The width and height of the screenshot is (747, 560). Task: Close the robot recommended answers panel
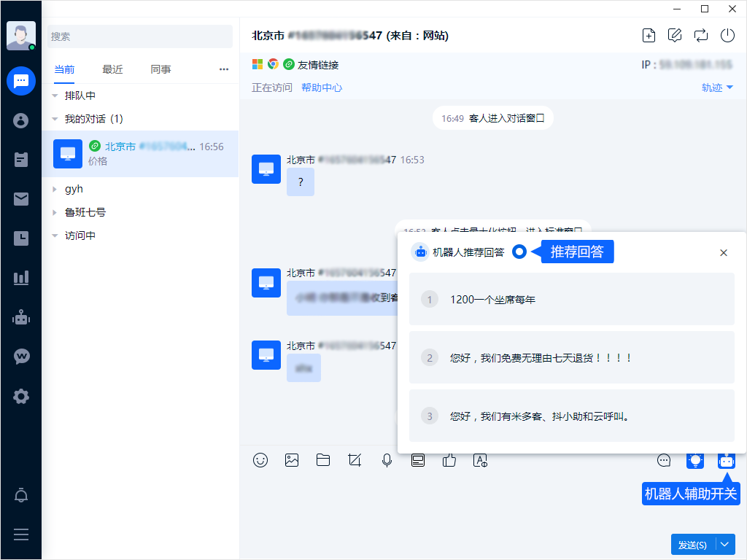click(723, 253)
